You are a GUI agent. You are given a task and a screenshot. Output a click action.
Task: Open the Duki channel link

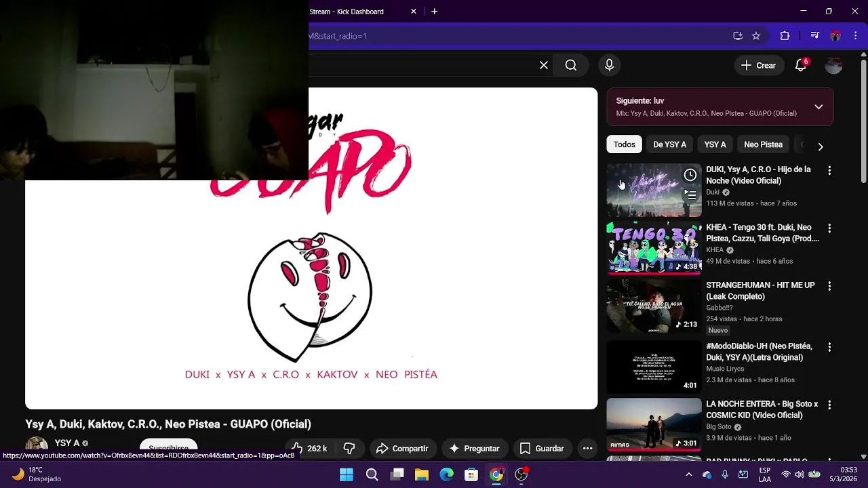pyautogui.click(x=713, y=192)
